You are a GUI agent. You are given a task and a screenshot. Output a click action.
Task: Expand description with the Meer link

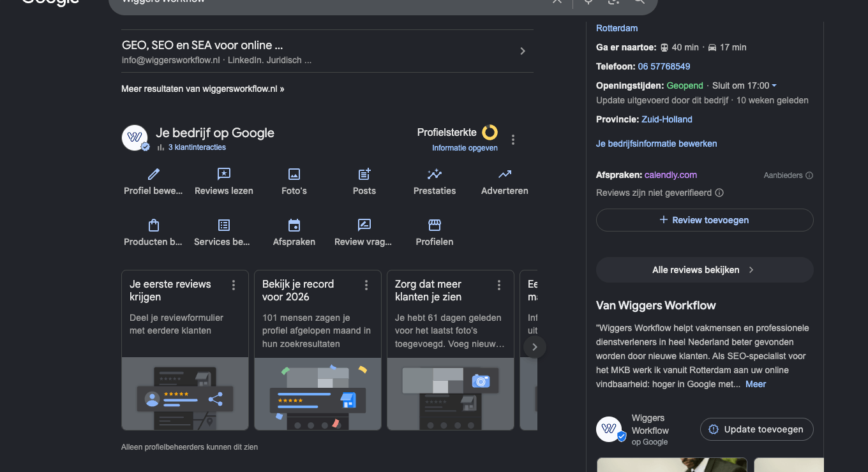tap(756, 384)
